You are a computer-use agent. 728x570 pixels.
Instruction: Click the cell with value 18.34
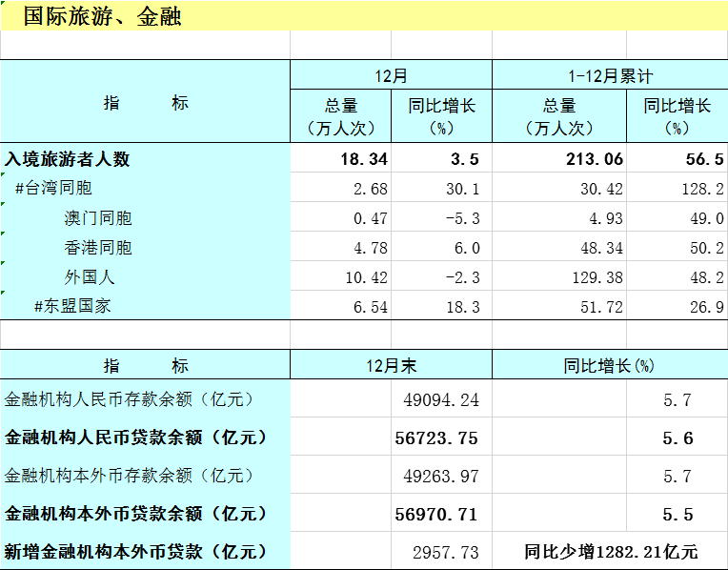click(363, 159)
